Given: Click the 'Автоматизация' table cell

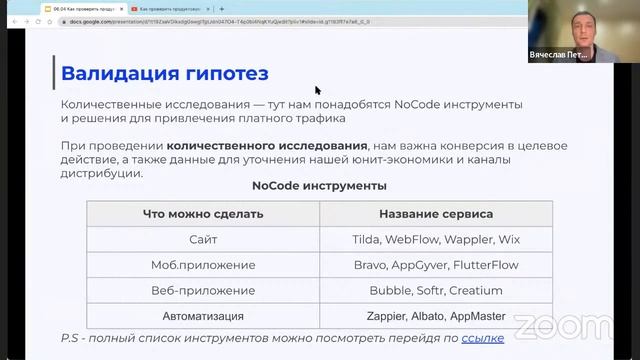Looking at the screenshot, I should click(203, 316).
